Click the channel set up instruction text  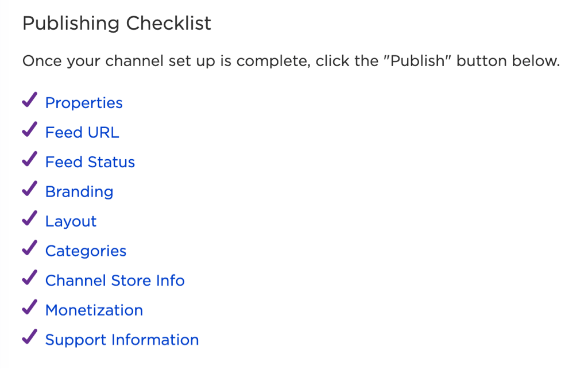[x=291, y=61]
